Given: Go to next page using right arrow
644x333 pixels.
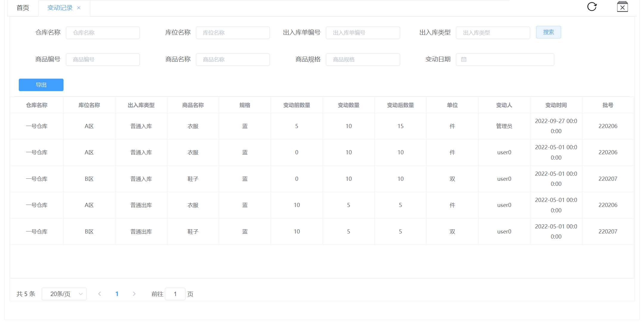Looking at the screenshot, I should coord(134,294).
